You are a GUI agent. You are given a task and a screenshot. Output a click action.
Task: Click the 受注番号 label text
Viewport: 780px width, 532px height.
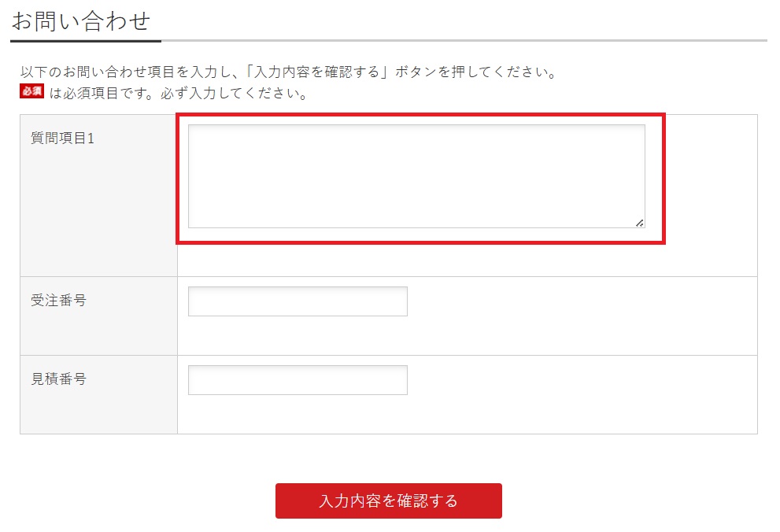click(x=58, y=301)
